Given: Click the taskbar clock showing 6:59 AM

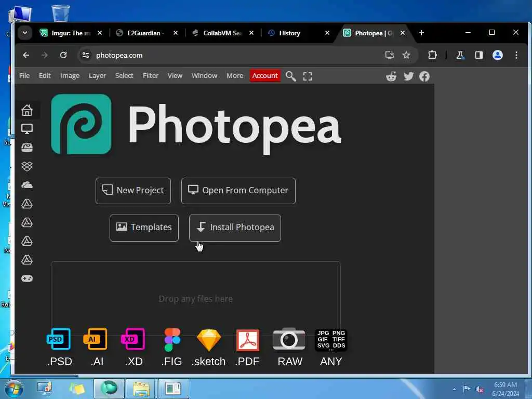Looking at the screenshot, I should [x=506, y=389].
